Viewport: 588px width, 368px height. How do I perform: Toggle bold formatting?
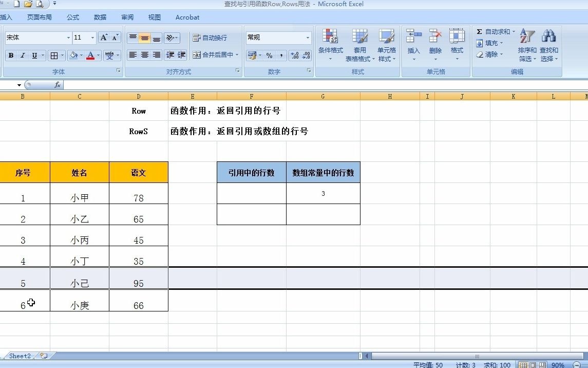click(10, 55)
